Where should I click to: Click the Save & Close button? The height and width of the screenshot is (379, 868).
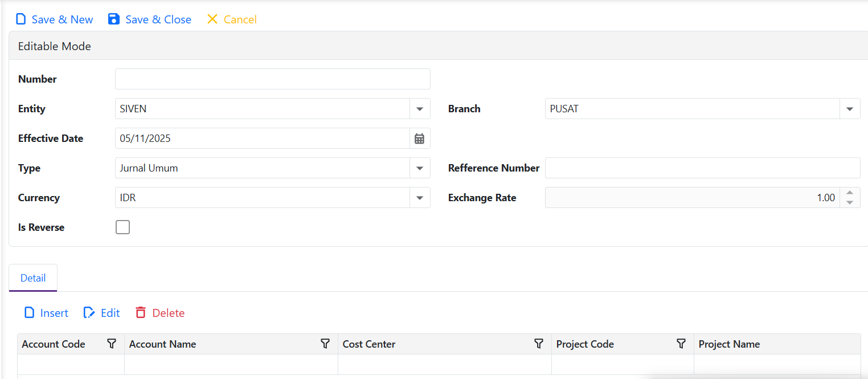pyautogui.click(x=150, y=19)
